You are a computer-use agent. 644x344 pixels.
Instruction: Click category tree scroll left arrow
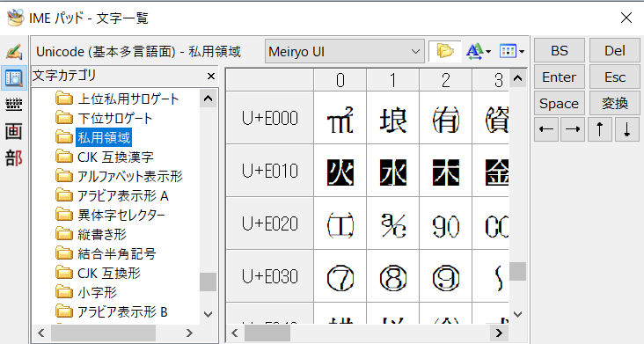pos(41,333)
